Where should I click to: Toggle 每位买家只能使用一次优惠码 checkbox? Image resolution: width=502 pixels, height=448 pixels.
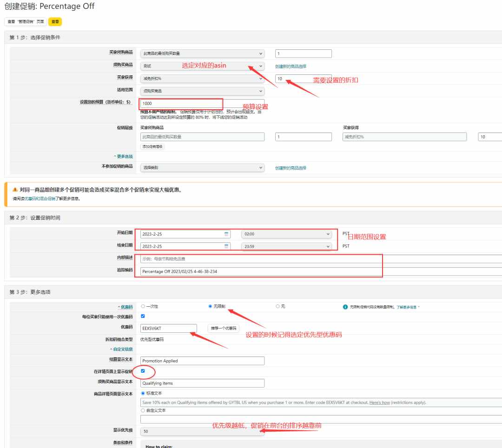pos(143,316)
